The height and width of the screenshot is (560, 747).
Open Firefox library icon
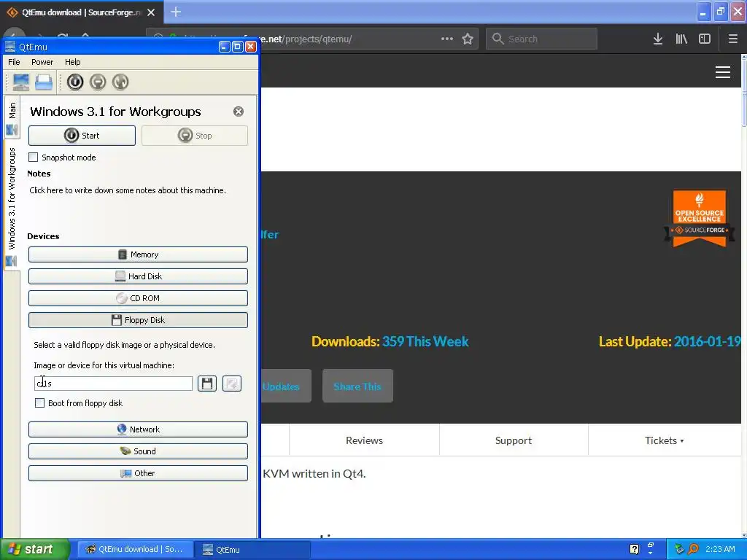pyautogui.click(x=681, y=39)
